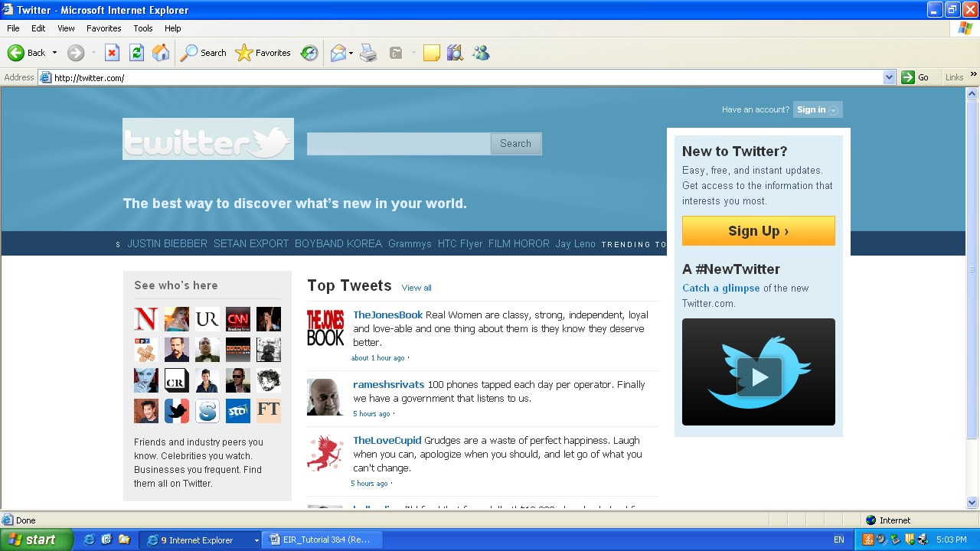Select the Grammys trending topic
Screen dimensions: 980x551
click(x=410, y=244)
